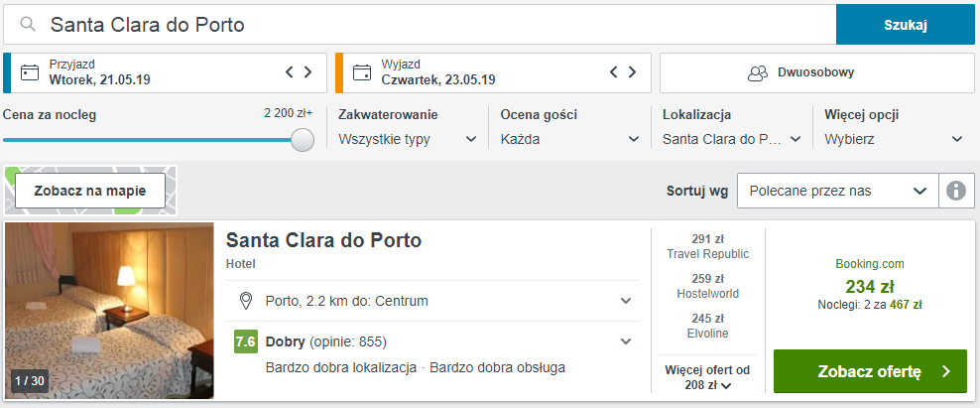Image resolution: width=980 pixels, height=408 pixels.
Task: Select the 291 zł Travel Republic offer
Action: pos(707,246)
